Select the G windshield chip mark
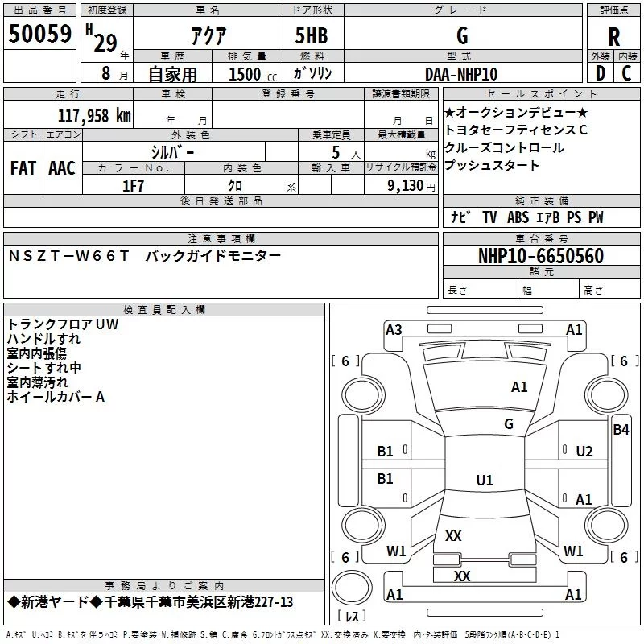Viewport: 644px width, 644px height. 508,423
